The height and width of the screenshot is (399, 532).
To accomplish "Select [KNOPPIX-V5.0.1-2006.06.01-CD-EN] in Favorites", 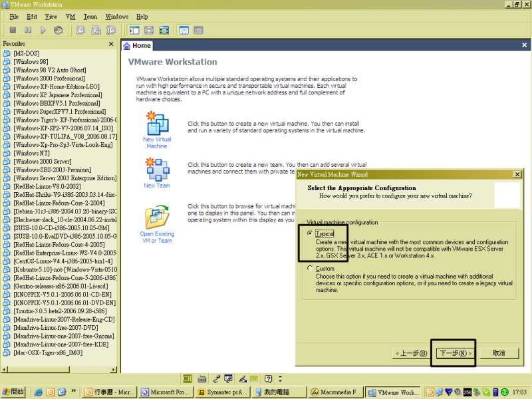I will point(63,295).
